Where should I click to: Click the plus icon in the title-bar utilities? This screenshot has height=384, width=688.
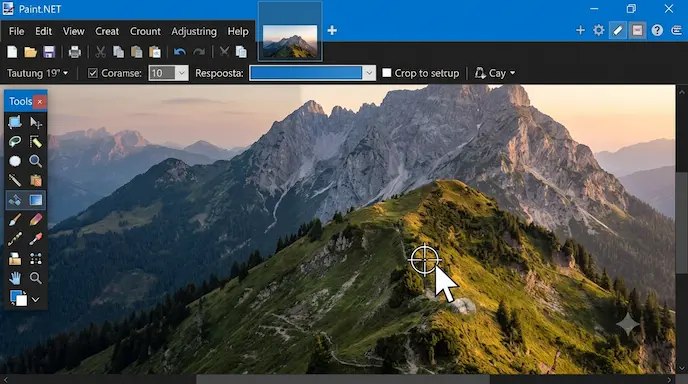click(x=580, y=30)
